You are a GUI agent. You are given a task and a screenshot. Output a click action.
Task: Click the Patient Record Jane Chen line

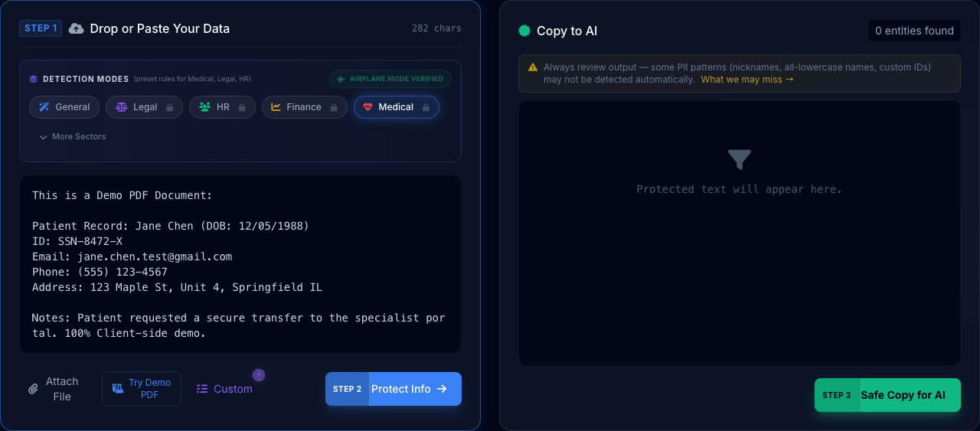(171, 226)
